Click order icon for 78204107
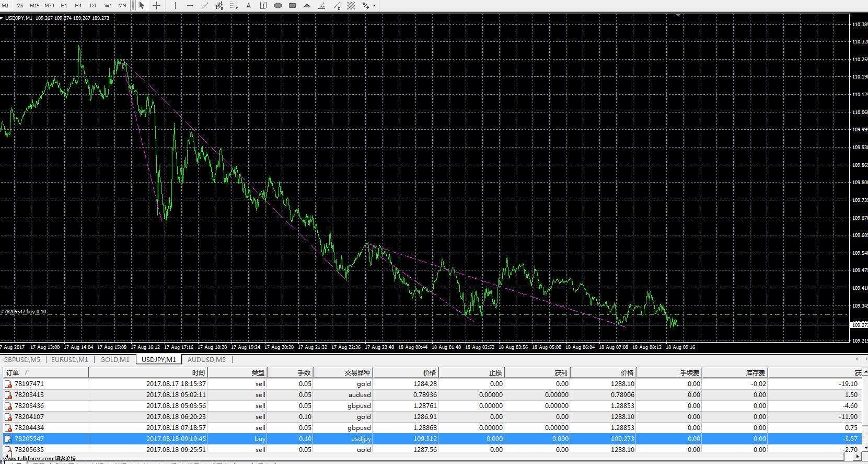 pyautogui.click(x=8, y=417)
